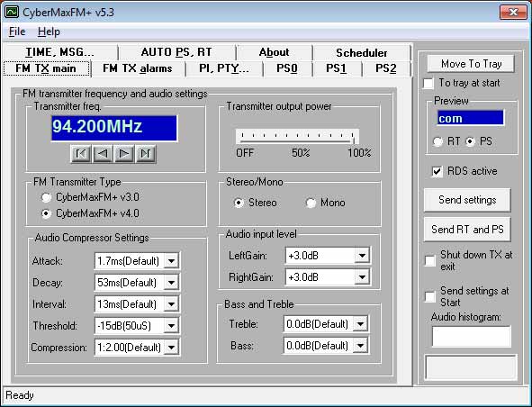Switch to PI, PTY... tab
This screenshot has height=407, width=532.
pyautogui.click(x=224, y=68)
